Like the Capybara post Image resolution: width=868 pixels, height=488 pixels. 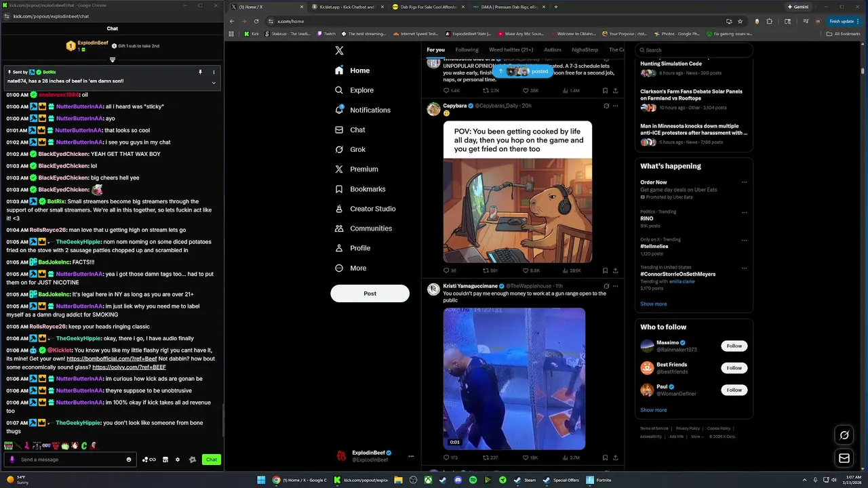[x=531, y=270]
